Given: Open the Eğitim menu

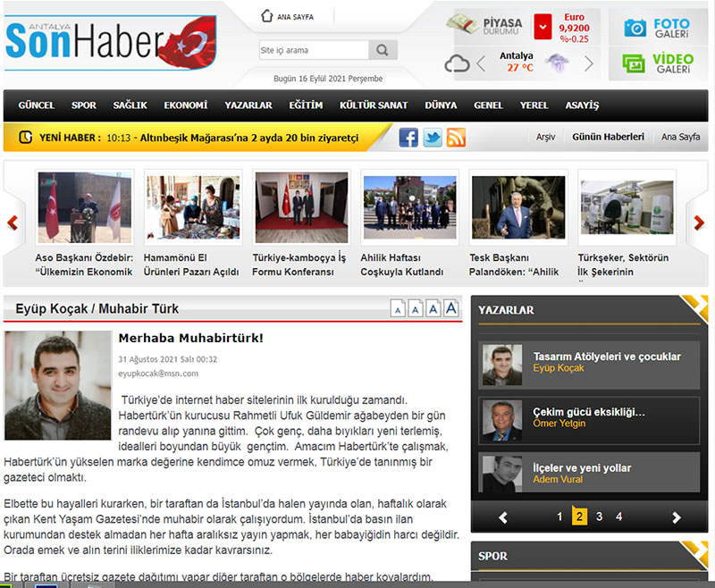Looking at the screenshot, I should [306, 105].
